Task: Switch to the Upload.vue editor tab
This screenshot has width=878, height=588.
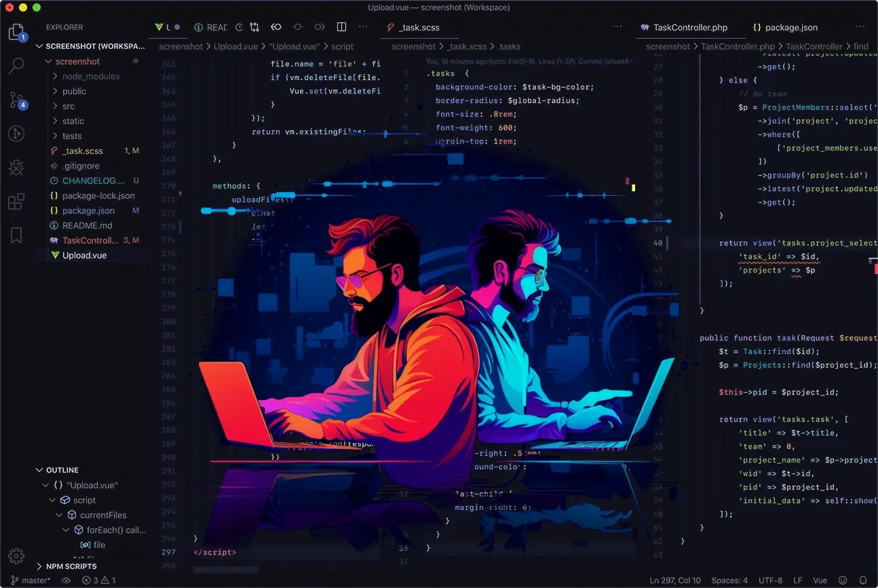Action: (x=168, y=27)
